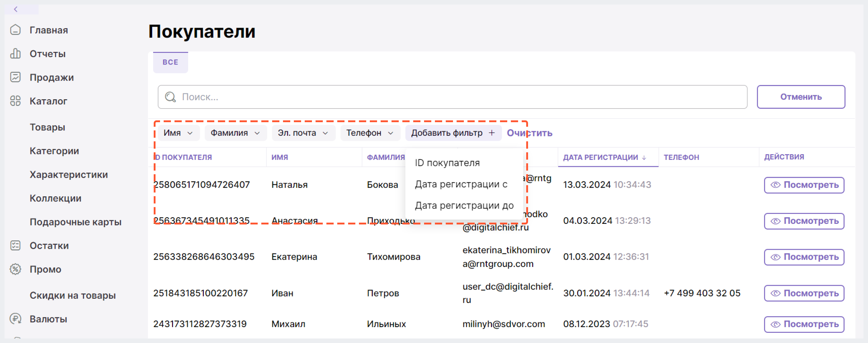The width and height of the screenshot is (868, 343).
Task: Click Посмотреть for Екатерина Тихомирова
Action: coord(804,257)
